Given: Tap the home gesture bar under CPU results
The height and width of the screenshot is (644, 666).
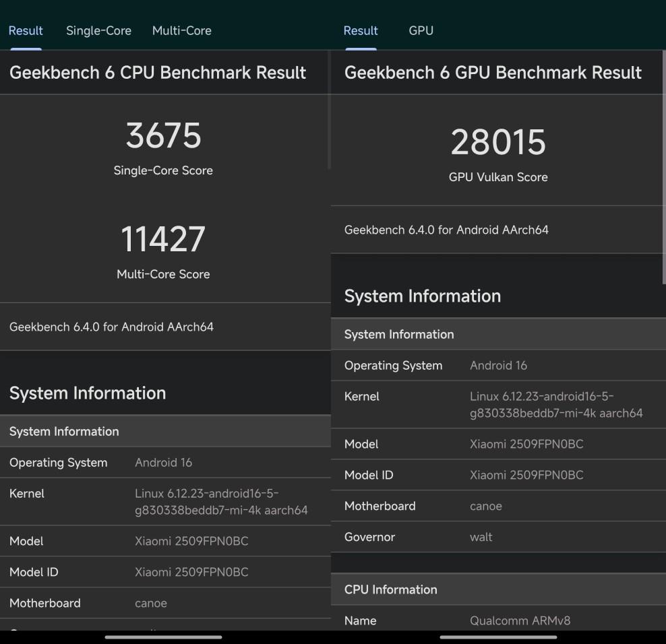Looking at the screenshot, I should coord(163,637).
